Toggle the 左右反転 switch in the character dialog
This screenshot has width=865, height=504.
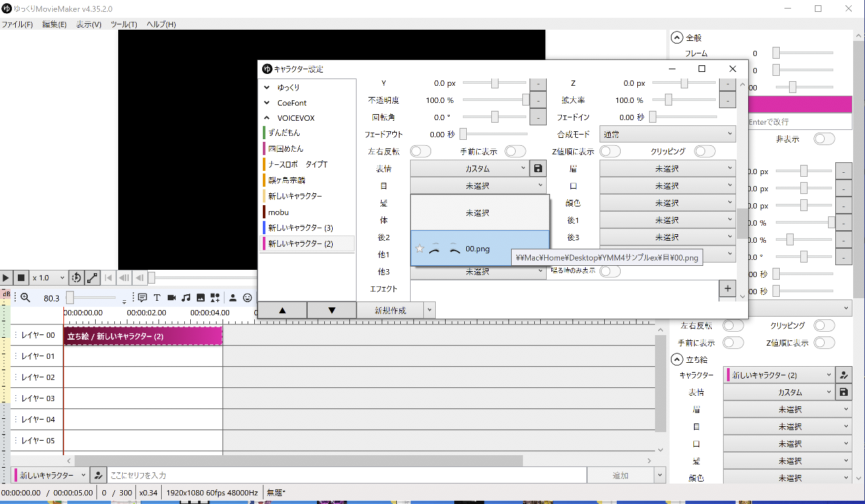[421, 152]
